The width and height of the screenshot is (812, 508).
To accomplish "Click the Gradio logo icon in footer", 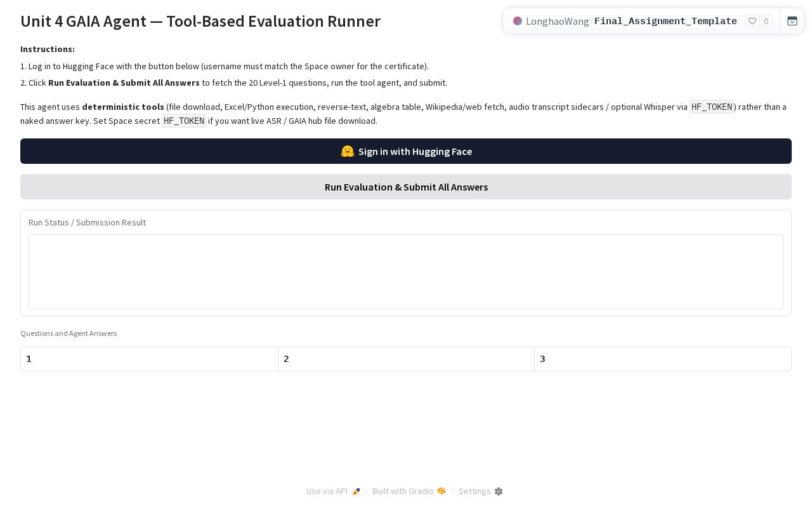I will (x=442, y=491).
